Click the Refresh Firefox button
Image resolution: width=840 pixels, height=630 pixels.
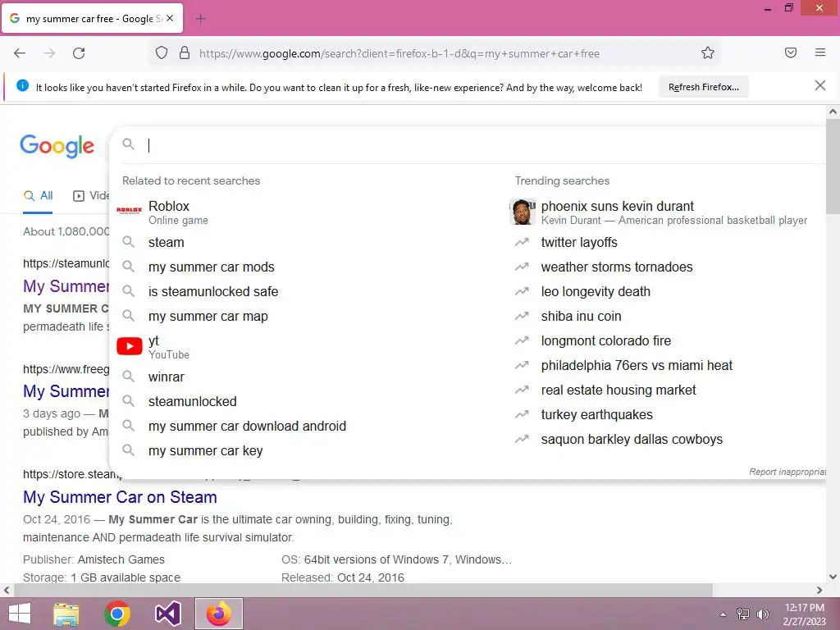tap(703, 87)
